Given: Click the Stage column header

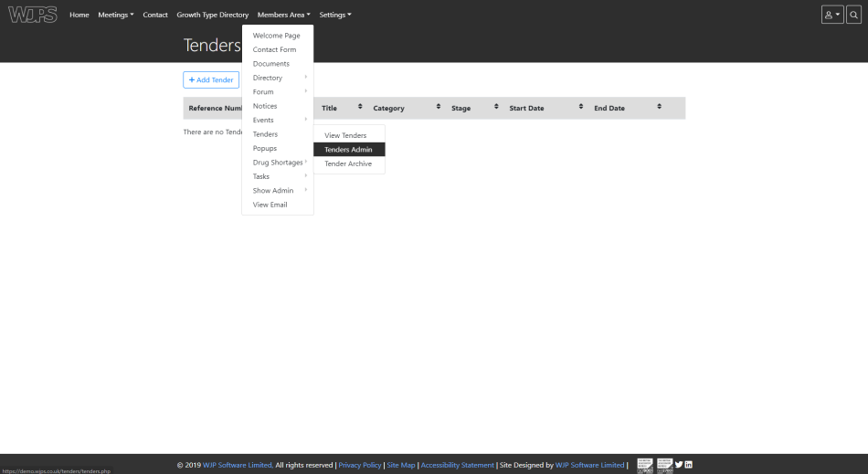Looking at the screenshot, I should click(460, 109).
